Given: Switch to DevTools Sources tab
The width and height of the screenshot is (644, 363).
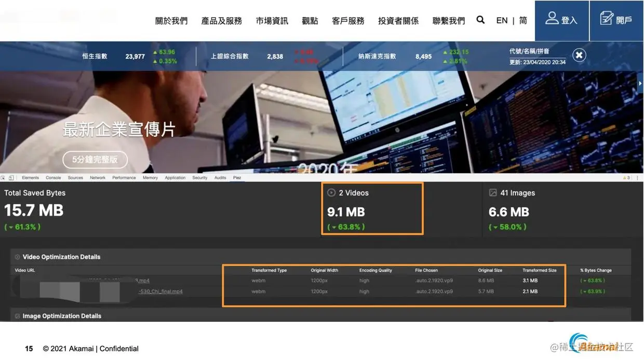Looking at the screenshot, I should (x=75, y=178).
